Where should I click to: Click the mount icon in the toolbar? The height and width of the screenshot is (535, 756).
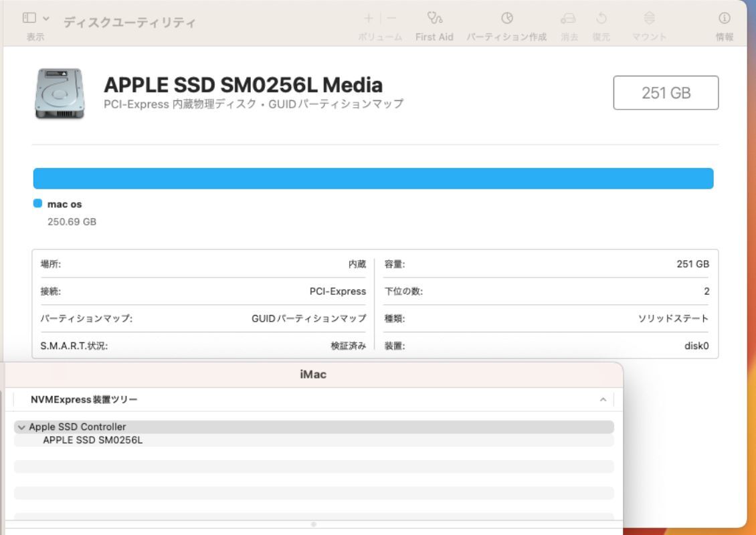650,18
